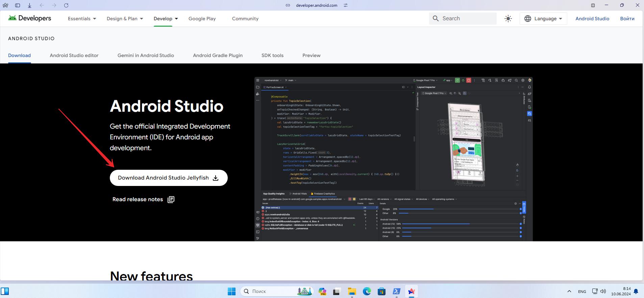The image size is (644, 298).
Task: Click the Android Studio header link
Action: (x=592, y=19)
